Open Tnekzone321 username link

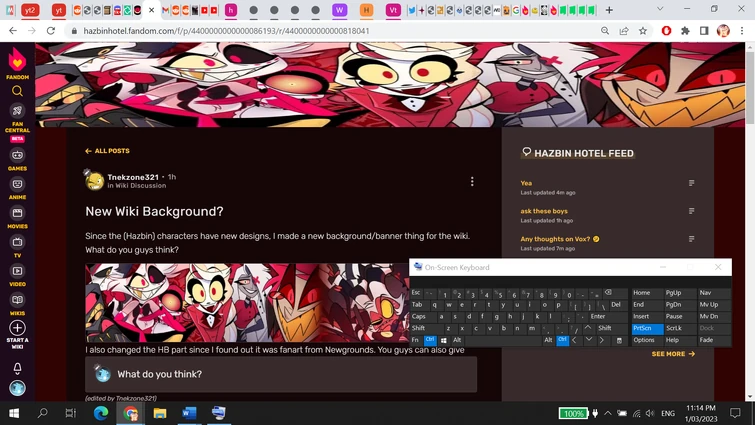coord(133,177)
